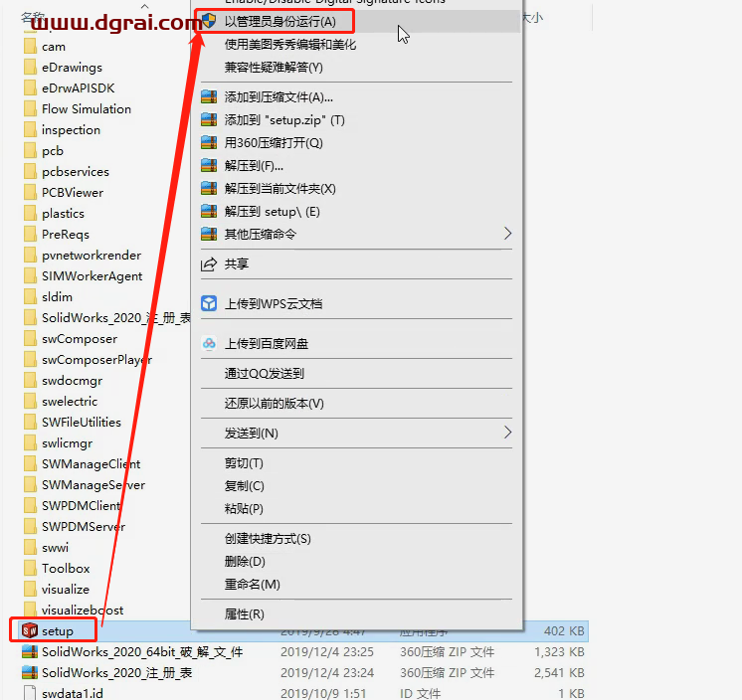The image size is (742, 700).
Task: Select 上传到WPS云文档 entry
Action: [x=274, y=303]
